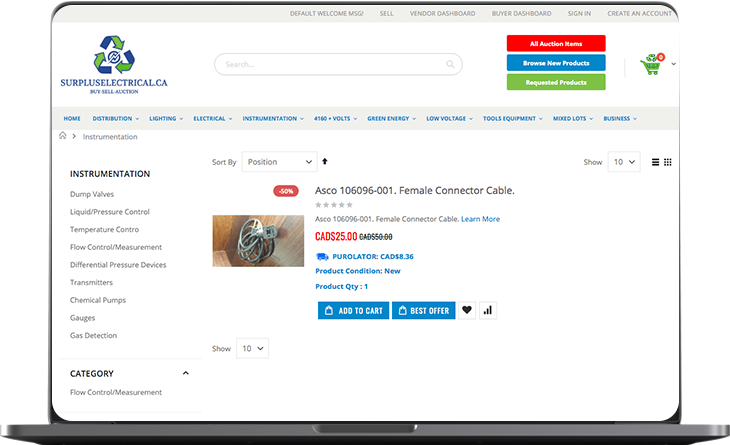This screenshot has height=445, width=730.
Task: Open the top Show 10 dropdown
Action: coord(624,162)
